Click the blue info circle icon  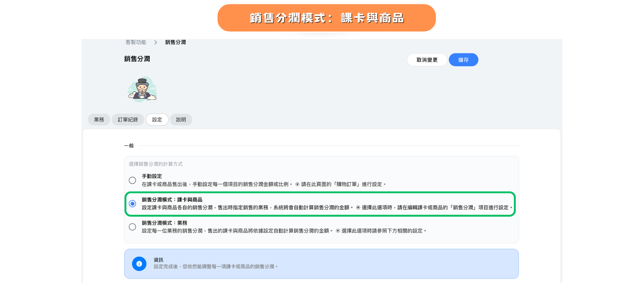[x=139, y=264]
